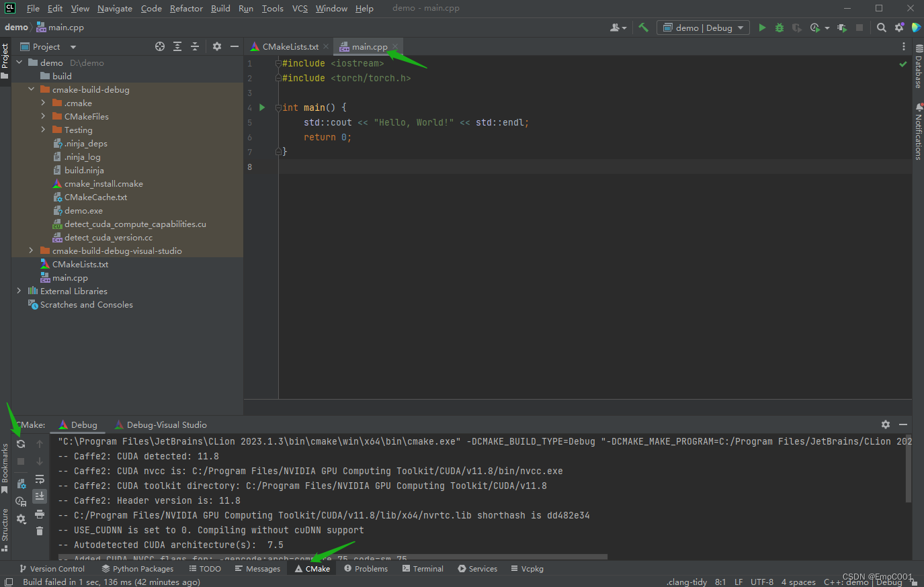Collapse the demo root folder
This screenshot has height=587, width=924.
pyautogui.click(x=19, y=62)
